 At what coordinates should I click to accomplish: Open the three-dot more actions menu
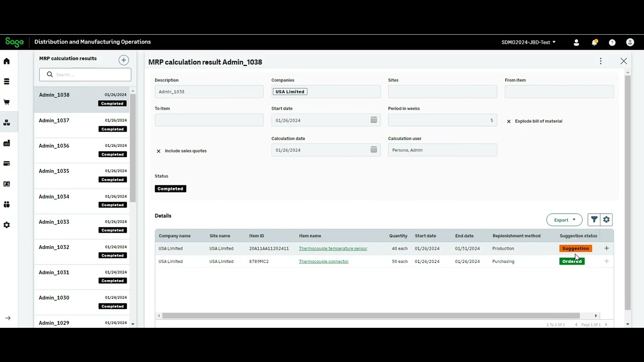click(600, 61)
